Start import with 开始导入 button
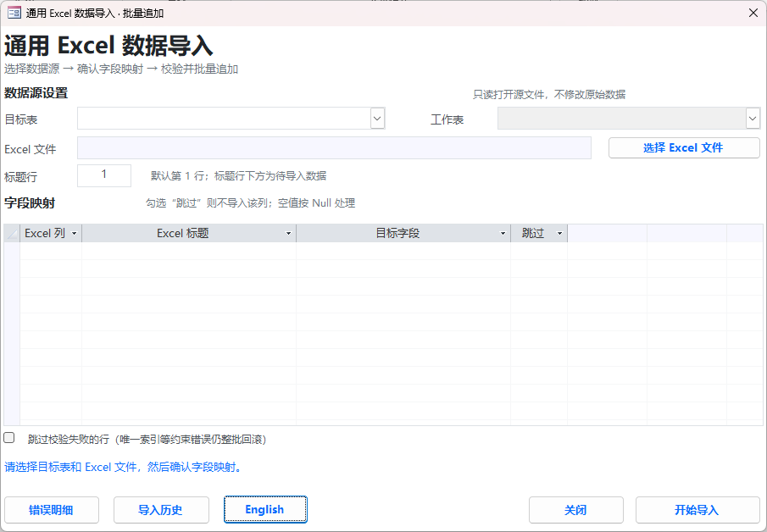 coord(698,510)
